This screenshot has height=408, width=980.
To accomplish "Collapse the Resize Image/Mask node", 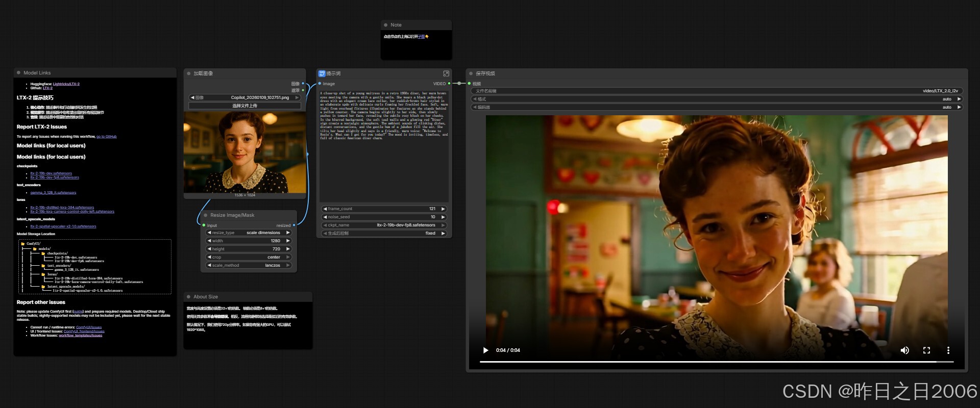I will pyautogui.click(x=206, y=215).
